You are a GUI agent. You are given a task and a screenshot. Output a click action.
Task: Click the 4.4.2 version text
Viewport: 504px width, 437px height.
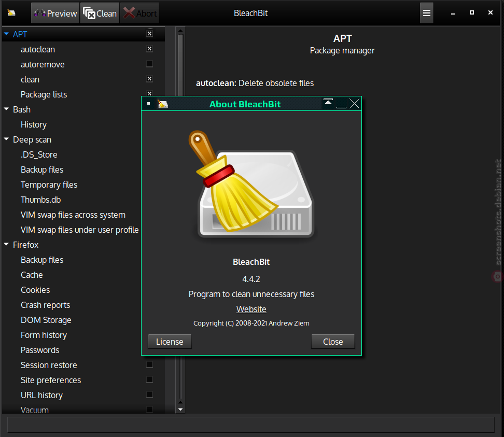251,279
